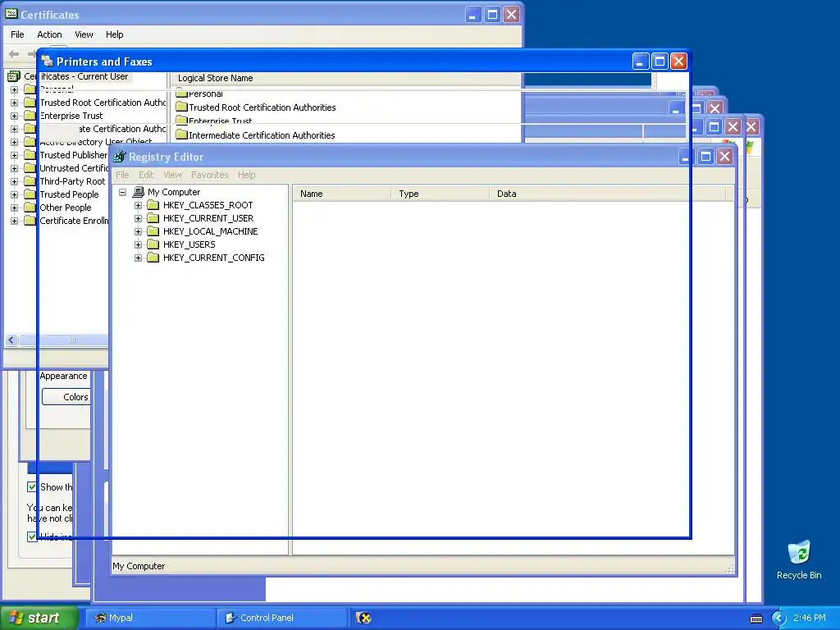Click the Back arrow in Certificates toolbar
Screen dimensions: 840x630
tap(15, 53)
